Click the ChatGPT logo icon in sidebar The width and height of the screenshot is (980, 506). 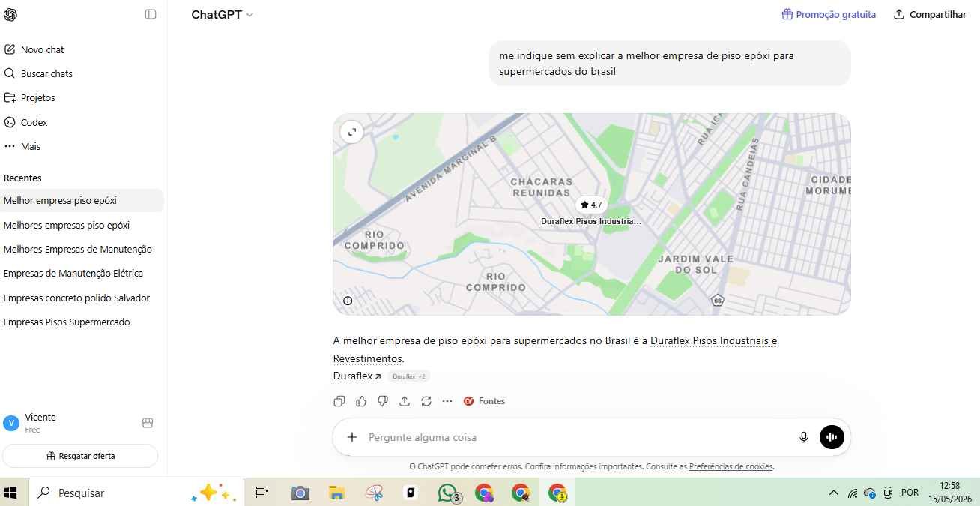point(10,14)
